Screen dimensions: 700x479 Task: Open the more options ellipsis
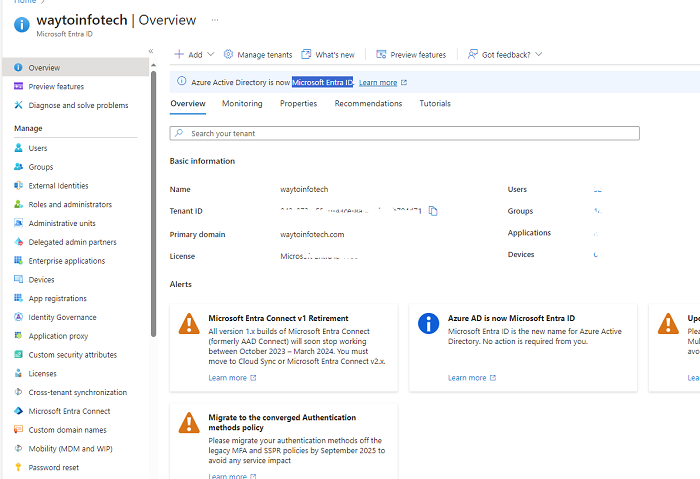215,20
